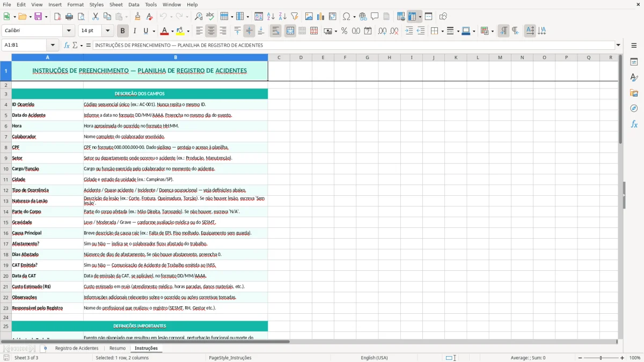Open Print Preview from toolbar
644x362 pixels.
pos(81,17)
